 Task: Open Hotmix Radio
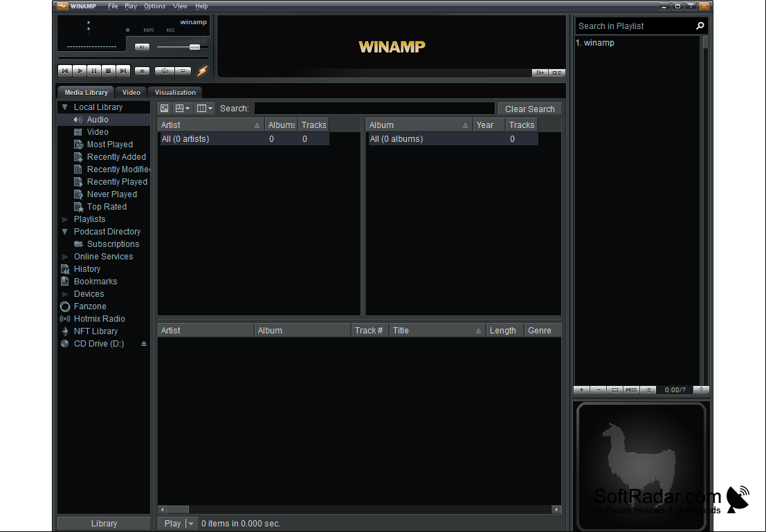tap(99, 319)
